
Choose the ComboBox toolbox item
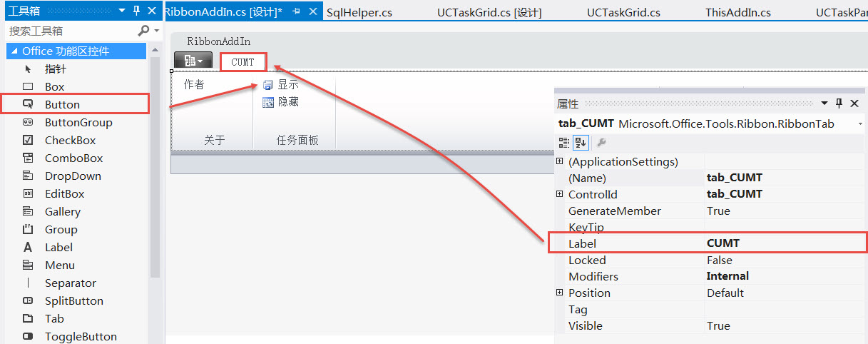tap(73, 158)
